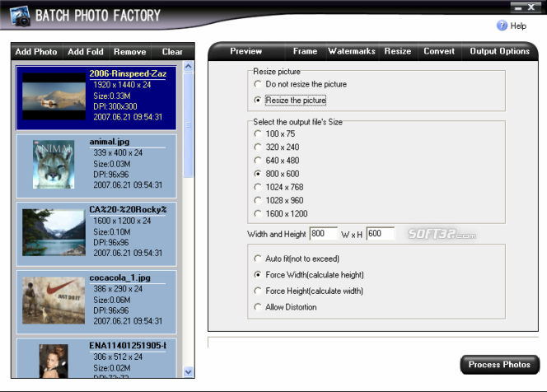Viewport: 547px width, 392px height.
Task: Click the DPI:300x300 text
Action: click(x=115, y=106)
